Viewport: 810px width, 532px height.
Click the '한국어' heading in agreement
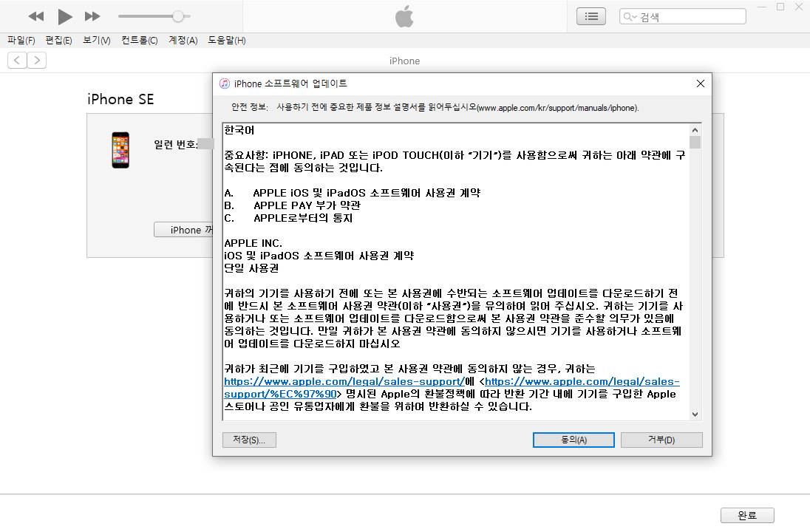(x=239, y=130)
